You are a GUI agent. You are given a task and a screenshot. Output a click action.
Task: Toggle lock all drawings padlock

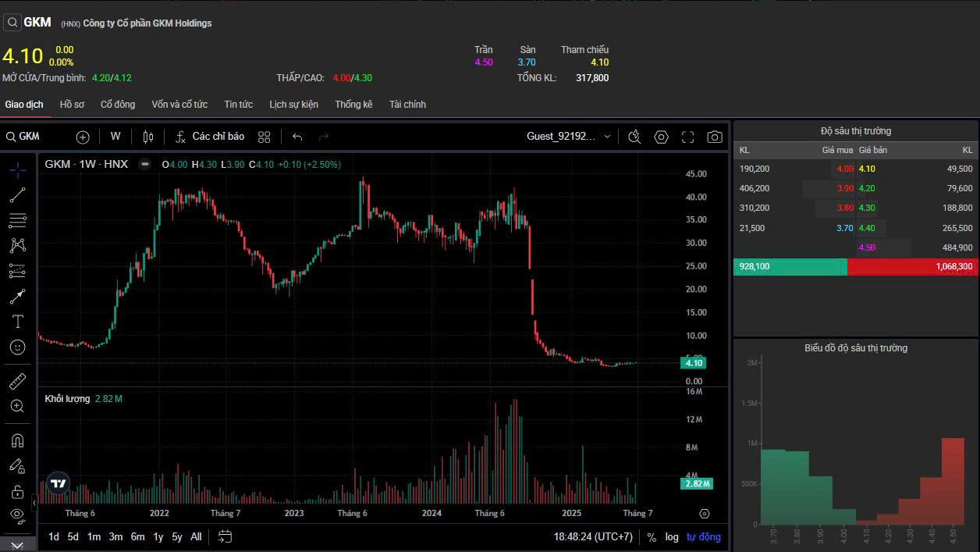(x=17, y=492)
